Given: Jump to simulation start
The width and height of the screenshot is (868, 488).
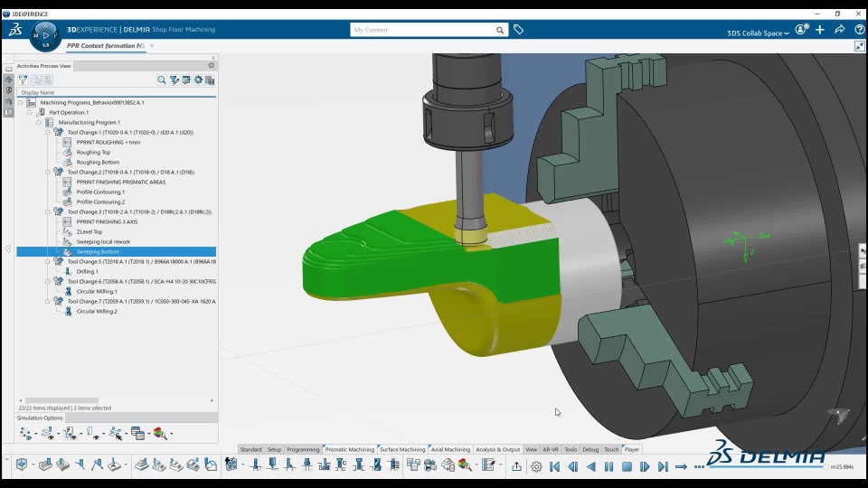Looking at the screenshot, I should [x=554, y=467].
